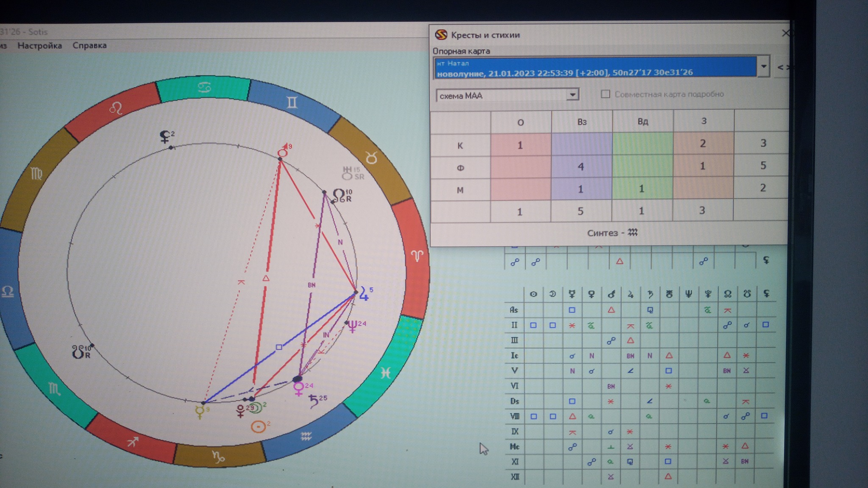The width and height of the screenshot is (868, 488).
Task: Open the Настройка menu
Action: (39, 45)
